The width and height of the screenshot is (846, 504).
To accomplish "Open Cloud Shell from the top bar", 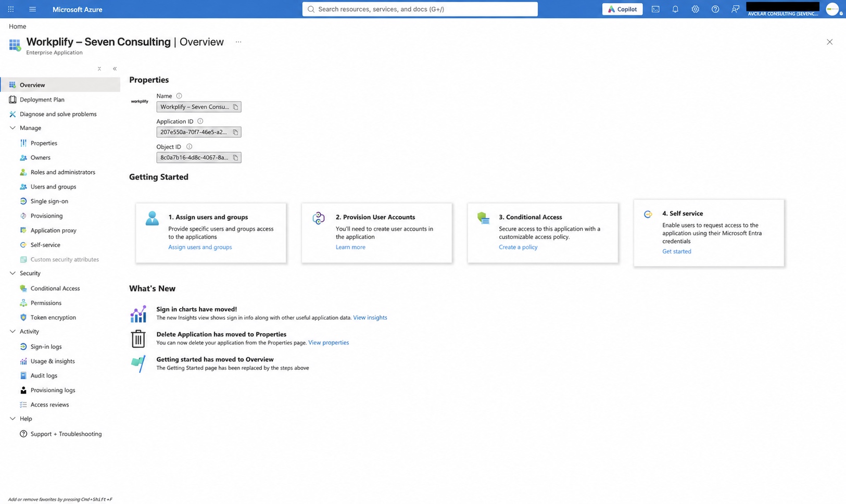I will pyautogui.click(x=655, y=9).
